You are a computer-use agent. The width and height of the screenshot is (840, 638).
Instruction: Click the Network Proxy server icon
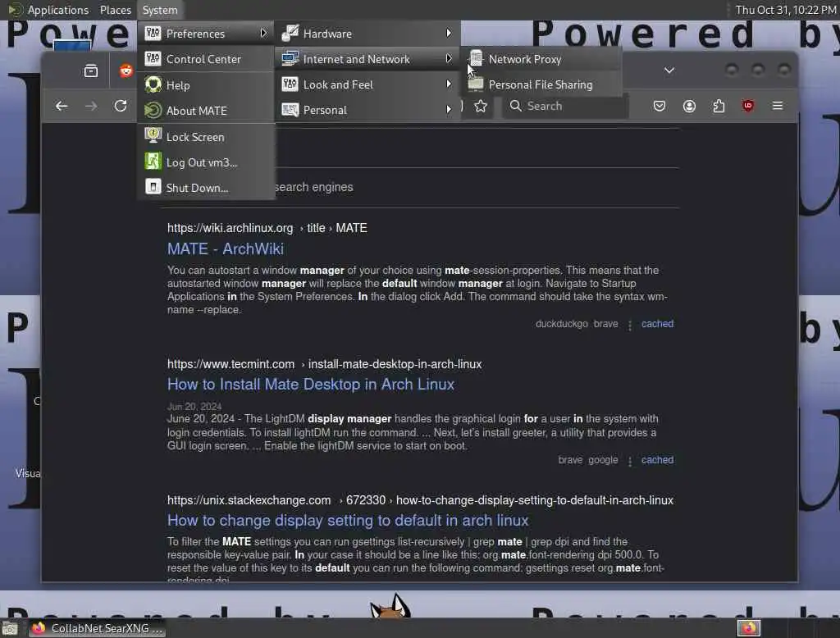point(475,58)
